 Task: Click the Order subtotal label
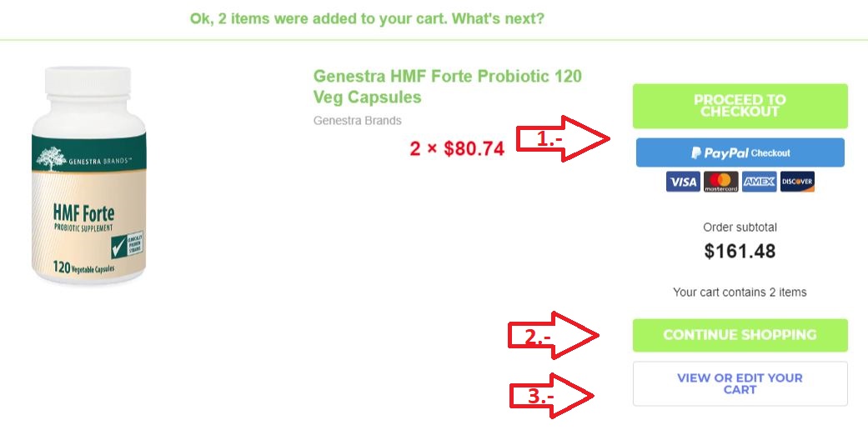click(740, 227)
